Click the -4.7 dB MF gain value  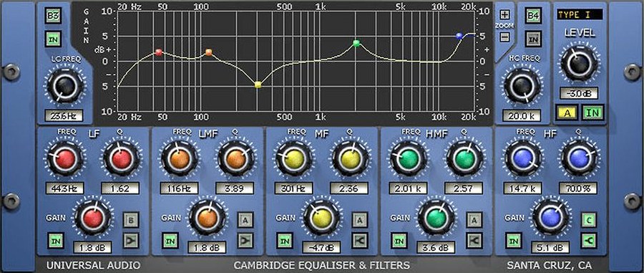coord(321,247)
